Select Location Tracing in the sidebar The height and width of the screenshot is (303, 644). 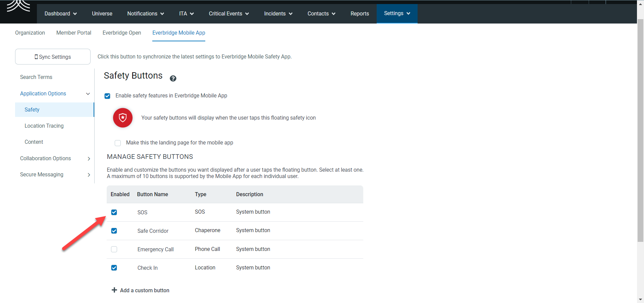coord(44,126)
